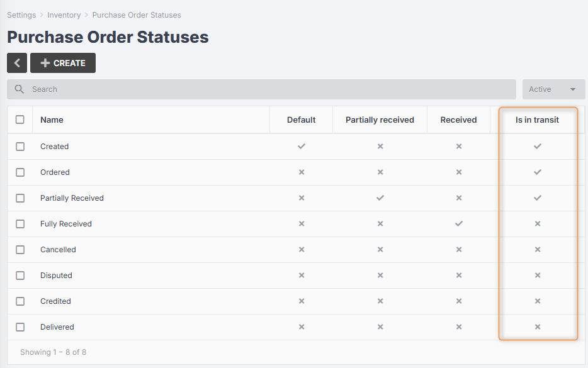Click the back arrow button
This screenshot has height=368, width=588.
coord(17,63)
